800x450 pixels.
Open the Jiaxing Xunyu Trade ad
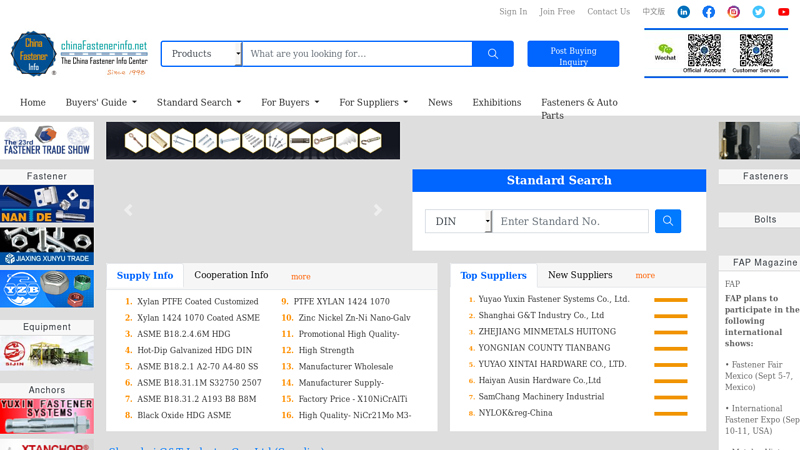coord(47,246)
